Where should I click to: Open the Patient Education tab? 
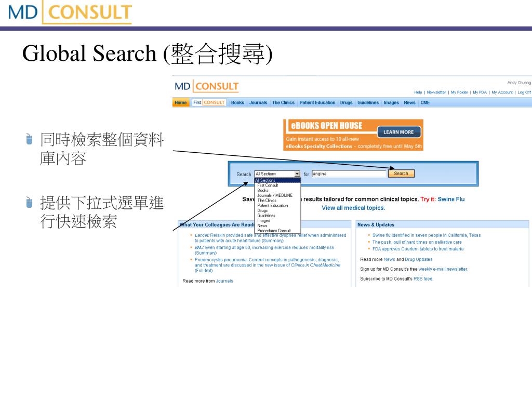(x=317, y=102)
